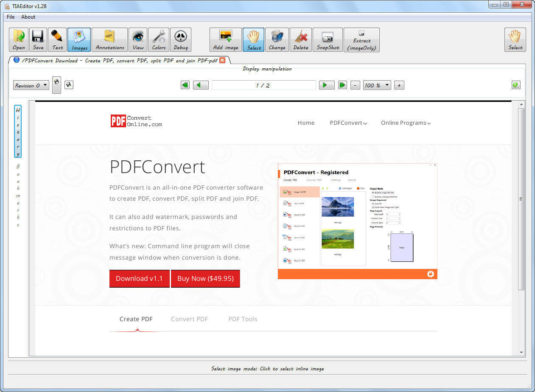
Task: Click the Add image button
Action: click(x=226, y=40)
